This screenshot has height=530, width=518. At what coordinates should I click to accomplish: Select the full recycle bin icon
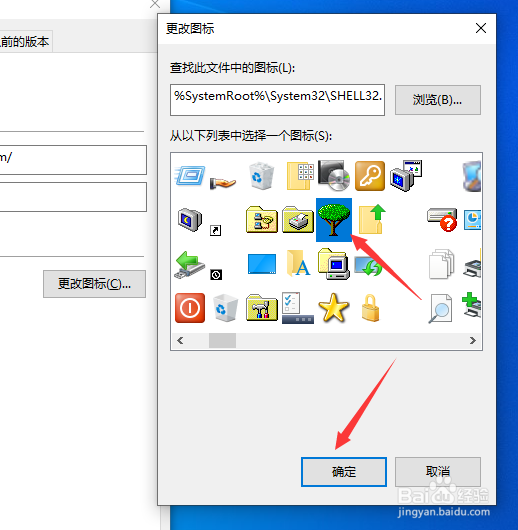click(261, 176)
